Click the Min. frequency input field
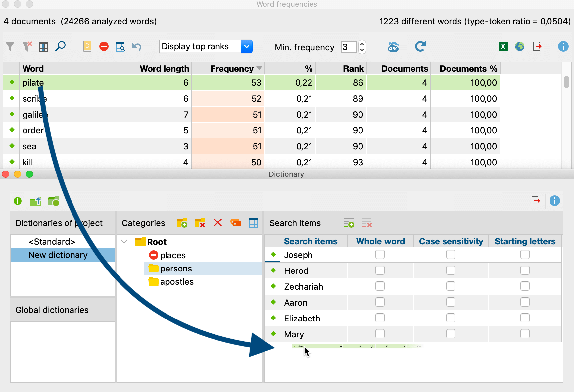 click(x=349, y=47)
